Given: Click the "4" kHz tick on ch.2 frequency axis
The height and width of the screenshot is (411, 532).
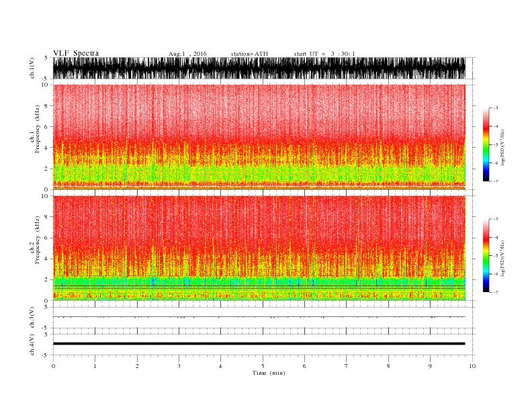Looking at the screenshot, I should [x=46, y=259].
